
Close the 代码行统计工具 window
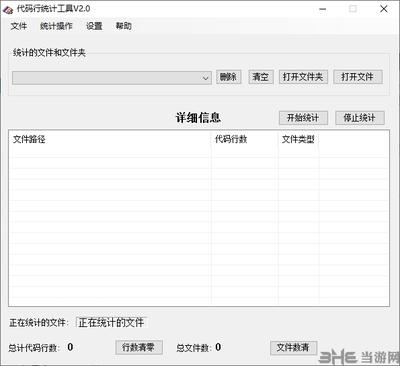pos(384,9)
